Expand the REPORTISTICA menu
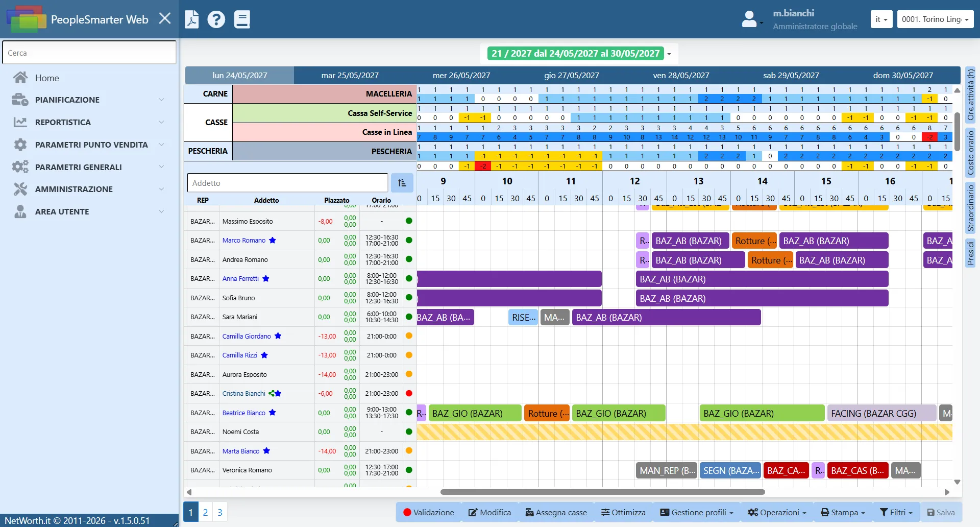Image resolution: width=980 pixels, height=527 pixels. click(x=89, y=123)
